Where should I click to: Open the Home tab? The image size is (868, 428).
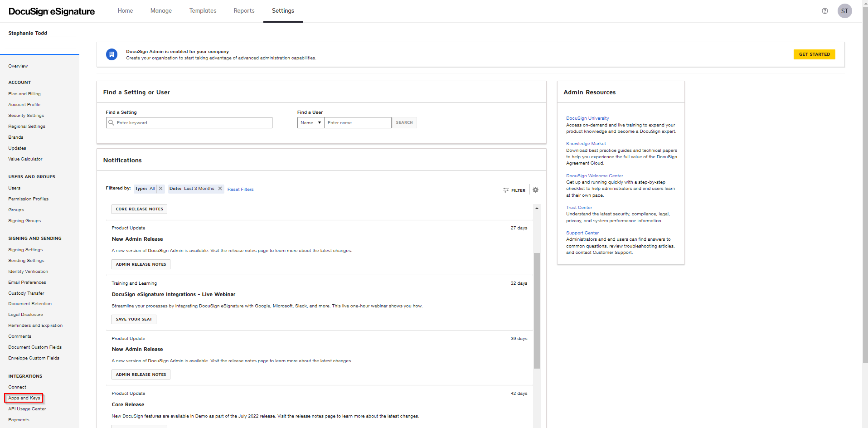click(125, 11)
